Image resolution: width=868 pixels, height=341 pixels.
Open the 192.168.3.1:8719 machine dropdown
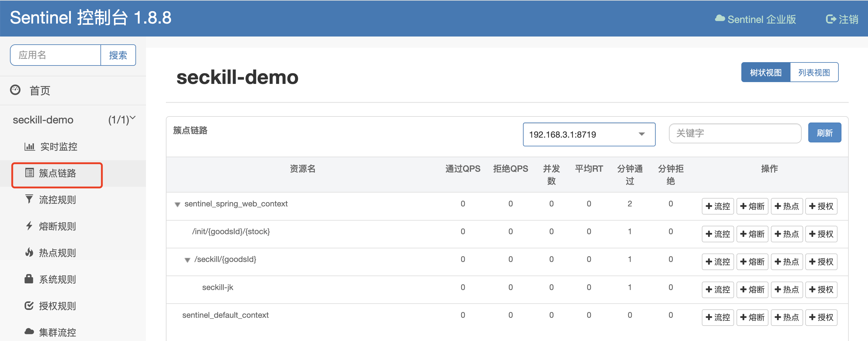tap(589, 134)
